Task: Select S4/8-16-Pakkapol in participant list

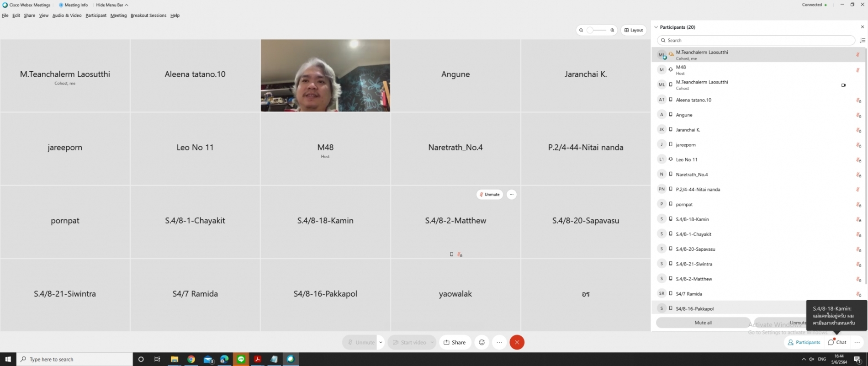Action: pos(729,308)
